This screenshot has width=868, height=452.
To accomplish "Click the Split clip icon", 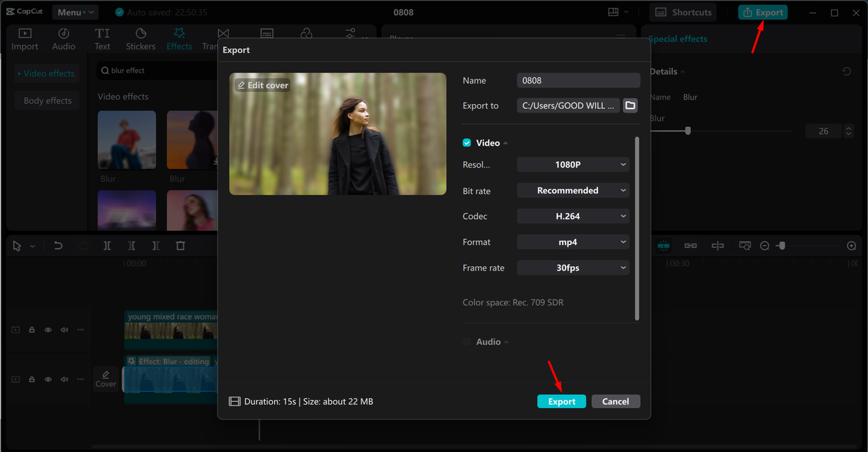I will tap(107, 246).
